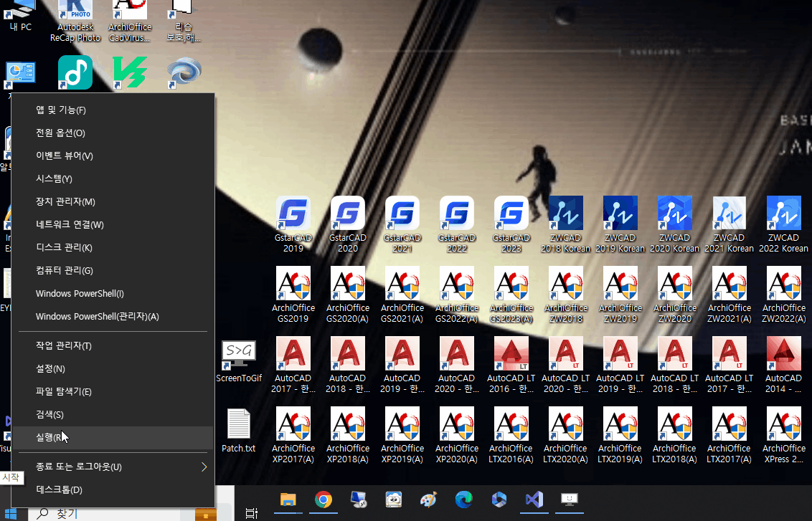This screenshot has width=812, height=521.
Task: Click the 내 PC desktop icon
Action: click(21, 16)
